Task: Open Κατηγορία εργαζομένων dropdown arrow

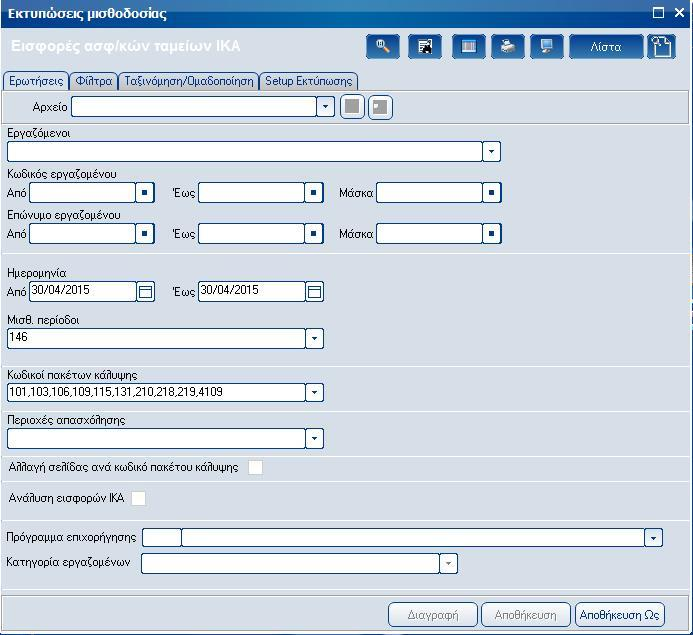Action: 448,563
